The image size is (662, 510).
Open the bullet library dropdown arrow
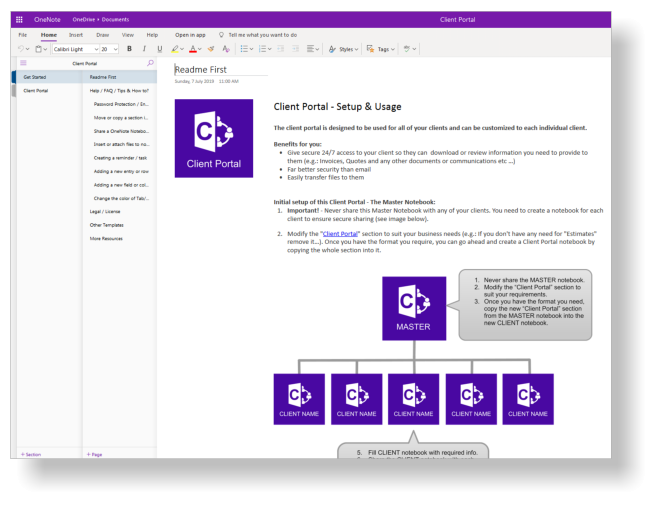pos(251,49)
